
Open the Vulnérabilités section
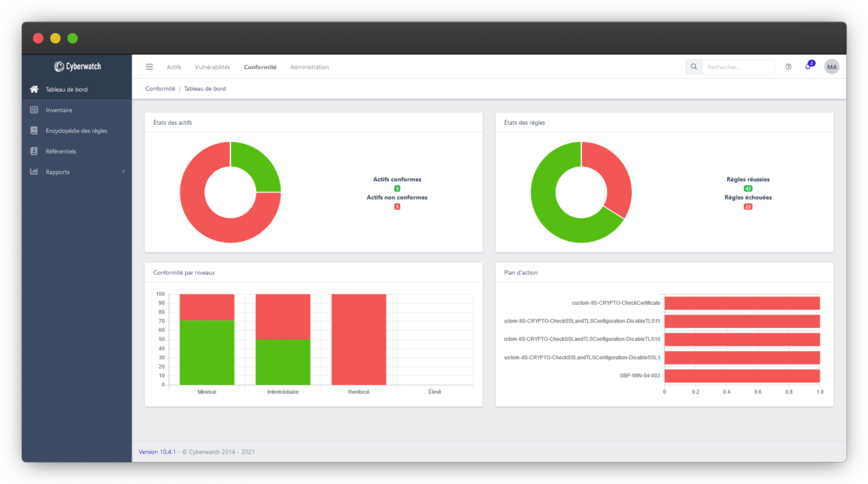(212, 67)
